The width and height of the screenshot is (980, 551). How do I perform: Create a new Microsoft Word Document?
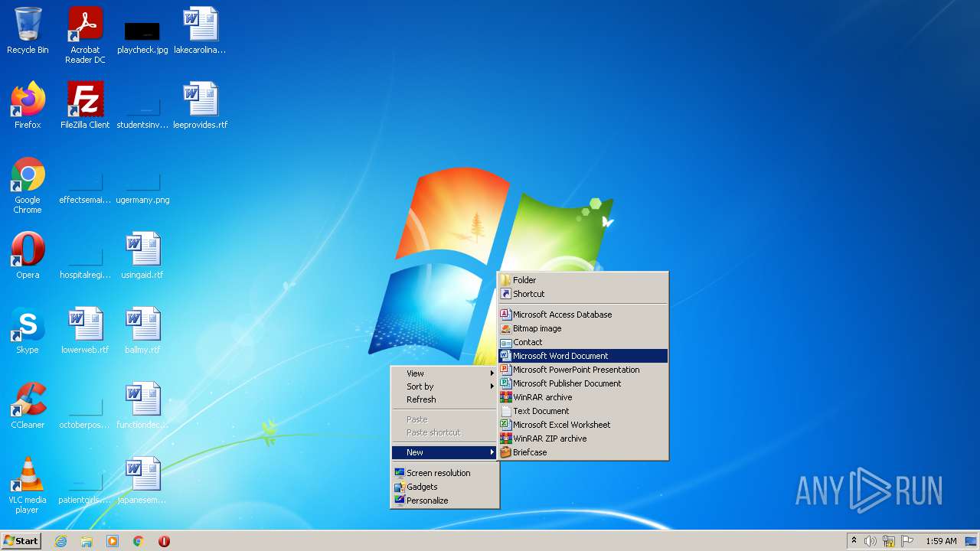(x=583, y=356)
